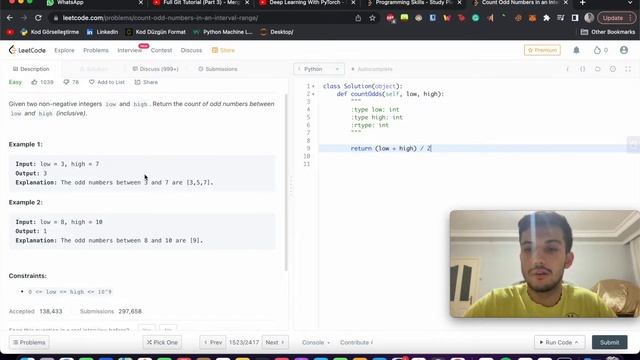Click the thumbs up like icon
Viewport: 640px width, 360px height.
click(x=34, y=82)
